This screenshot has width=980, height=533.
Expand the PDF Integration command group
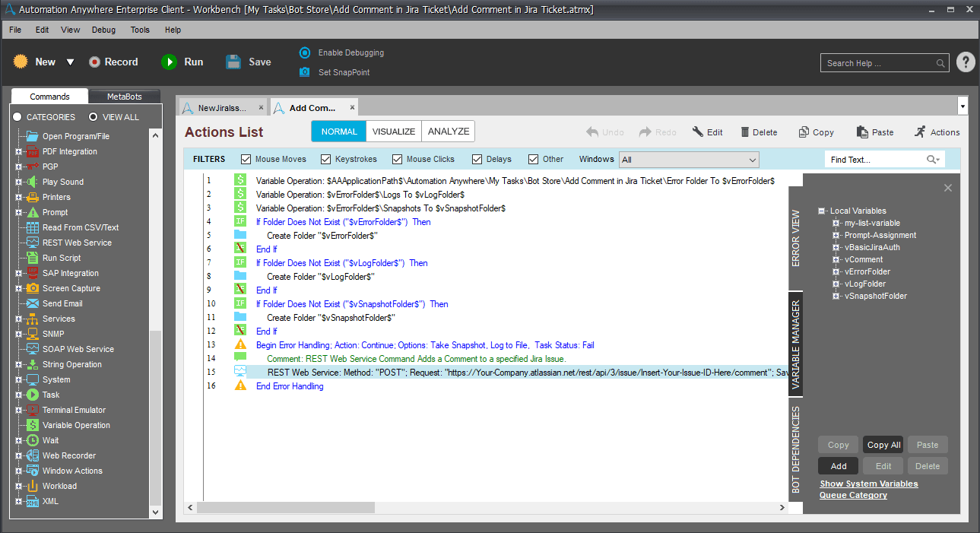pyautogui.click(x=19, y=151)
